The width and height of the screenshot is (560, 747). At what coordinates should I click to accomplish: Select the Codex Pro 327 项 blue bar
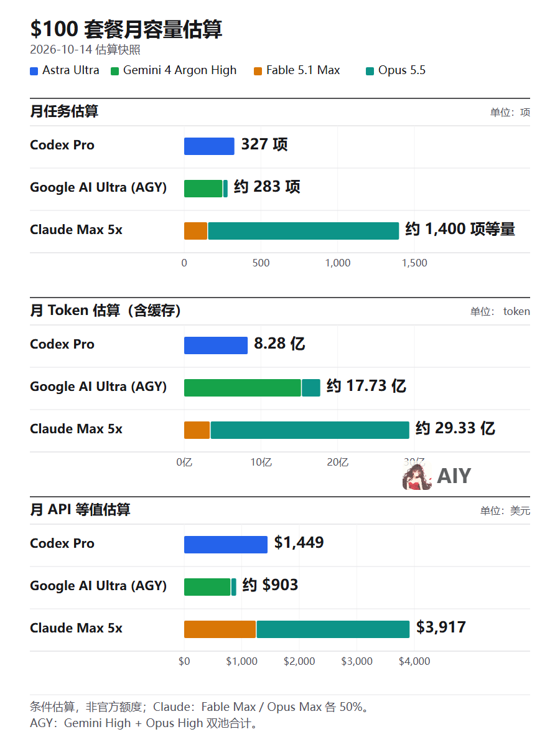point(209,146)
